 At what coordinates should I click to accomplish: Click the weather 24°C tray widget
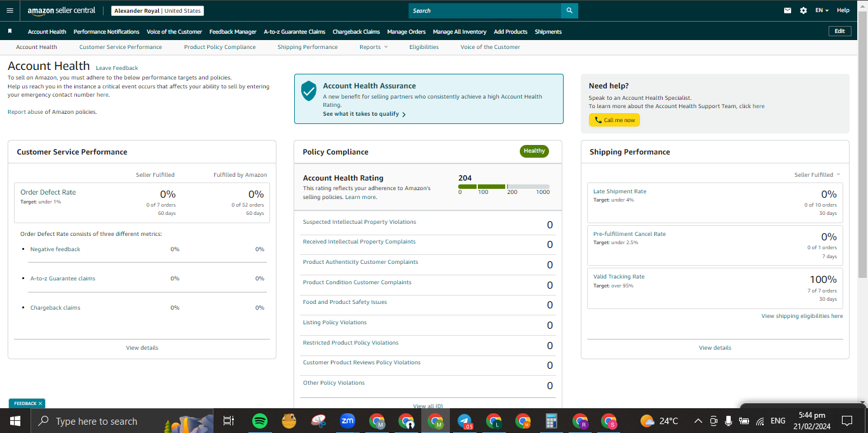(x=660, y=421)
